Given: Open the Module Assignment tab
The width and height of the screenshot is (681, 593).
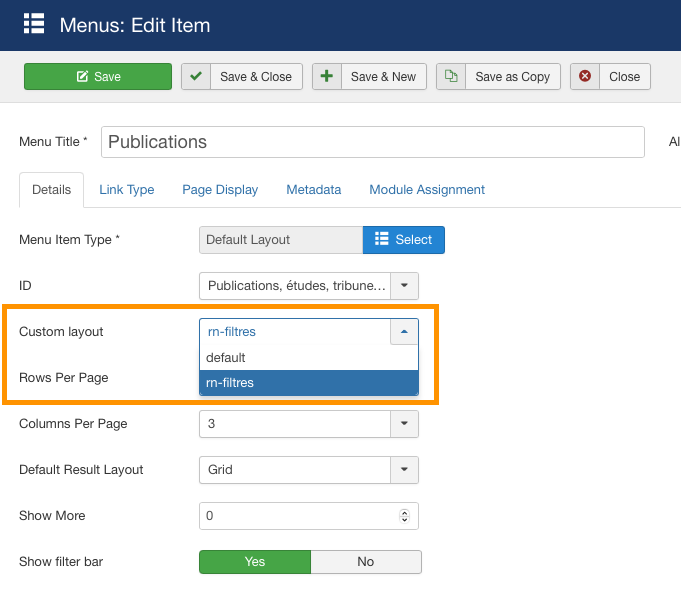Looking at the screenshot, I should [x=427, y=189].
